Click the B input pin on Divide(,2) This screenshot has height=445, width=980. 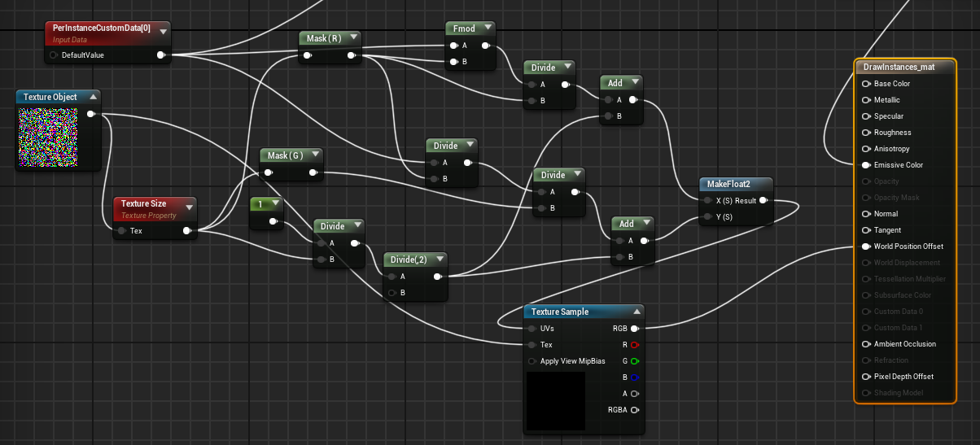(x=392, y=293)
